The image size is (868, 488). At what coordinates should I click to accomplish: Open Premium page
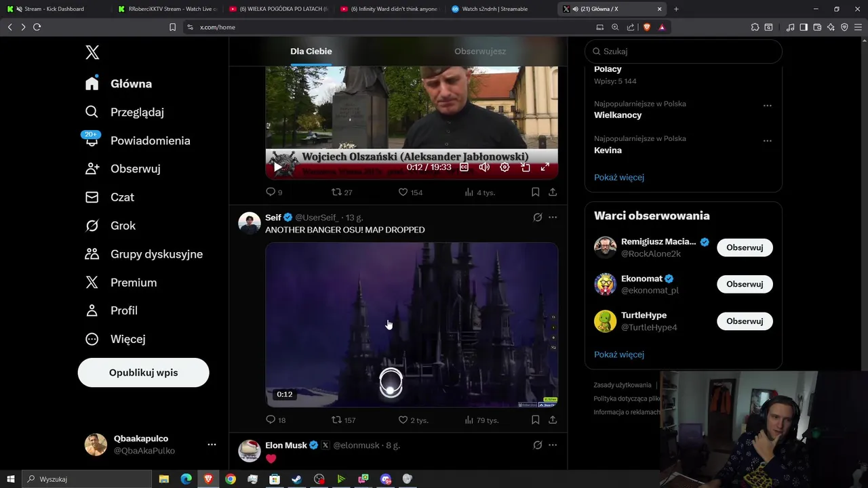click(121, 283)
